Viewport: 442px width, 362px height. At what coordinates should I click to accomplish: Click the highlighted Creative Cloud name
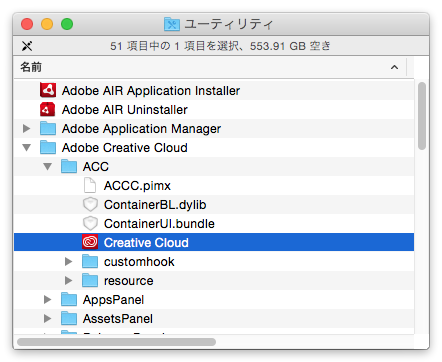point(146,243)
